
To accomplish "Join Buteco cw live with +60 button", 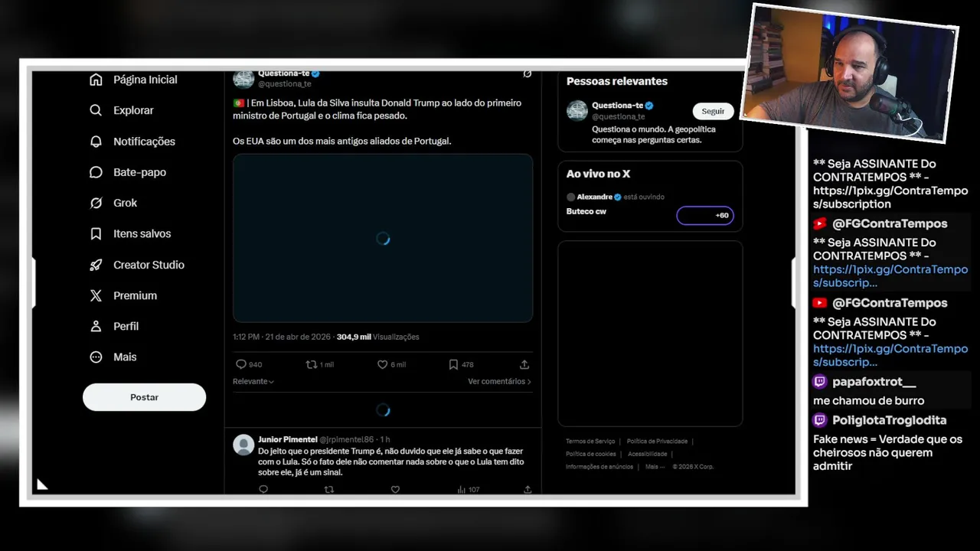I will (x=705, y=216).
